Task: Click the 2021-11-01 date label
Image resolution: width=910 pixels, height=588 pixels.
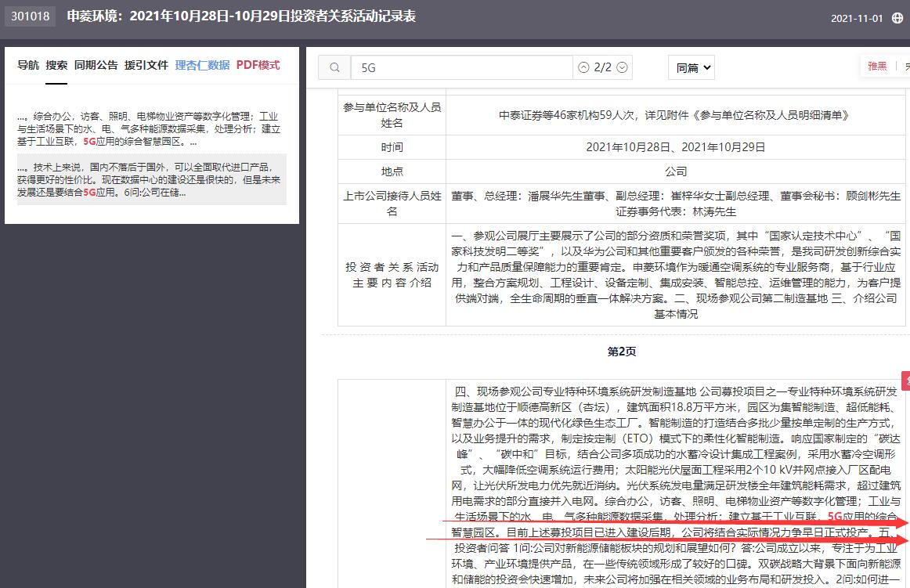Action: point(857,18)
